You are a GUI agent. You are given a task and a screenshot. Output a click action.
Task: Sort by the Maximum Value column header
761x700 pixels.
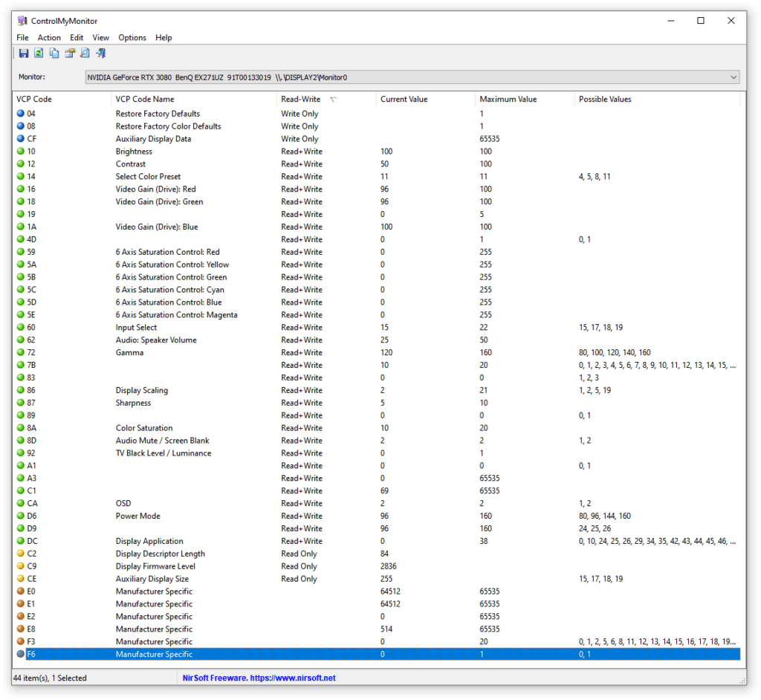pyautogui.click(x=525, y=99)
